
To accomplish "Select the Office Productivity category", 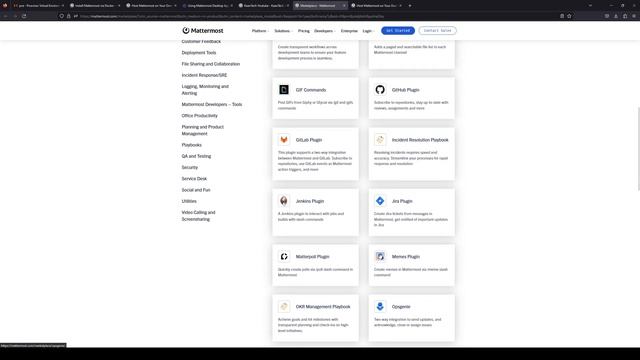I will [x=200, y=116].
